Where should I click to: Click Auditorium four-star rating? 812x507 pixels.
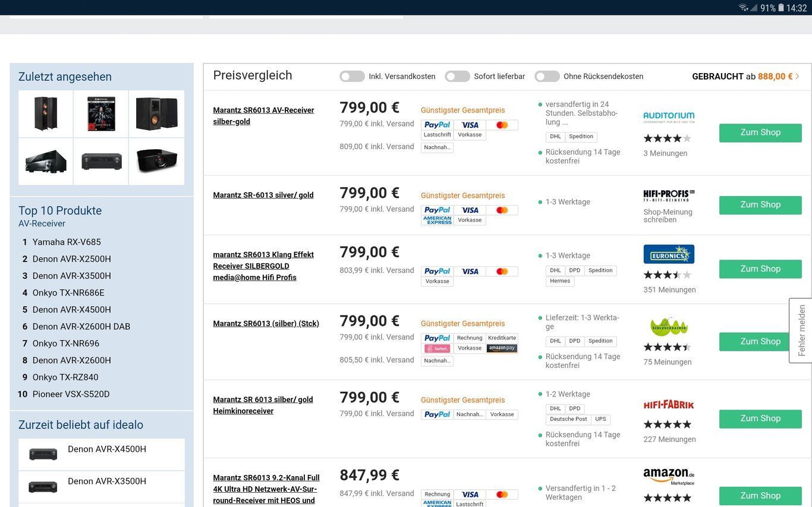[x=667, y=138]
